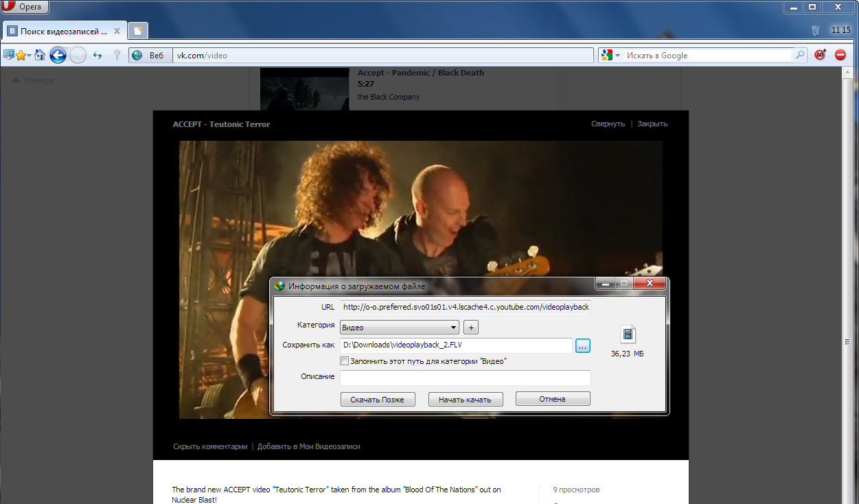Go to the home page icon
859x504 pixels.
click(x=39, y=56)
